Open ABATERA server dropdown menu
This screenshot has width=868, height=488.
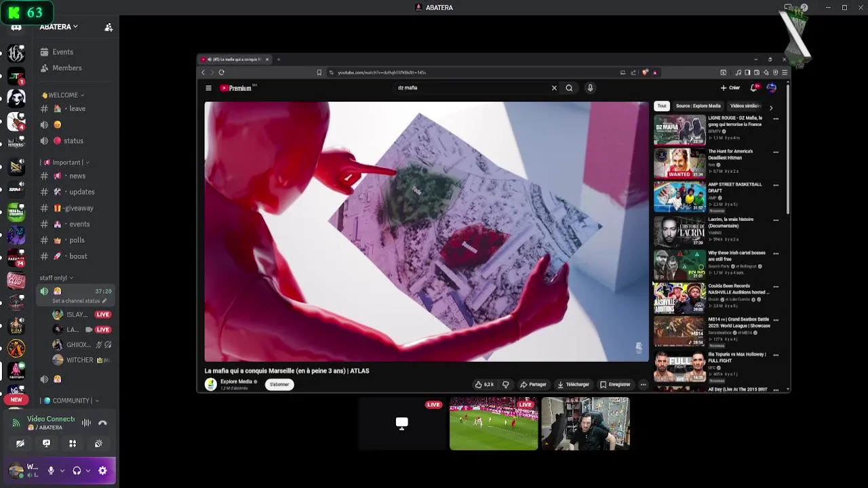point(58,27)
